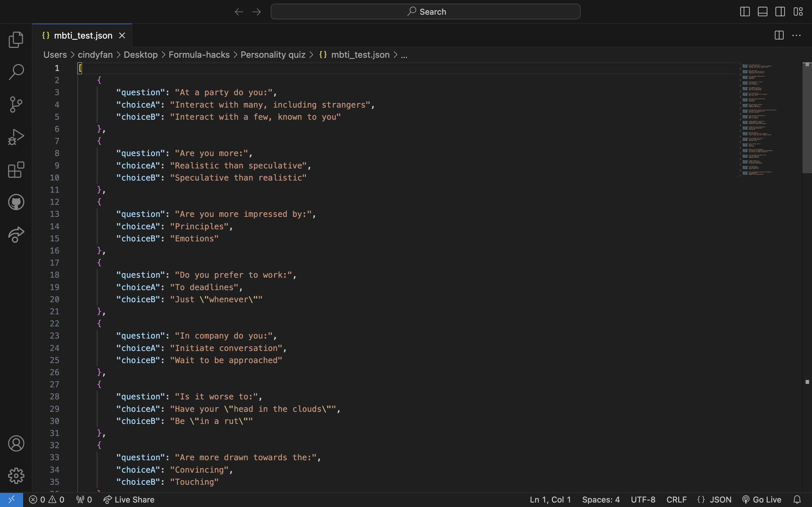Toggle primary side bar visibility

745,12
